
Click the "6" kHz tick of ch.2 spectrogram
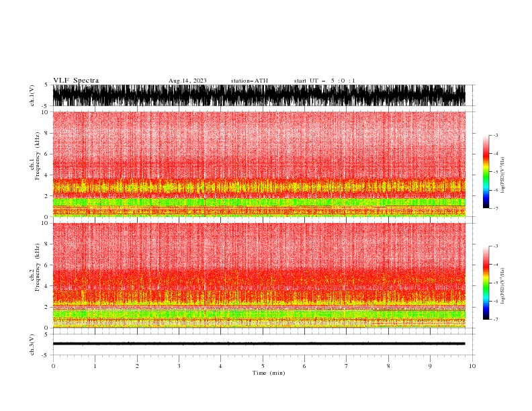point(46,265)
